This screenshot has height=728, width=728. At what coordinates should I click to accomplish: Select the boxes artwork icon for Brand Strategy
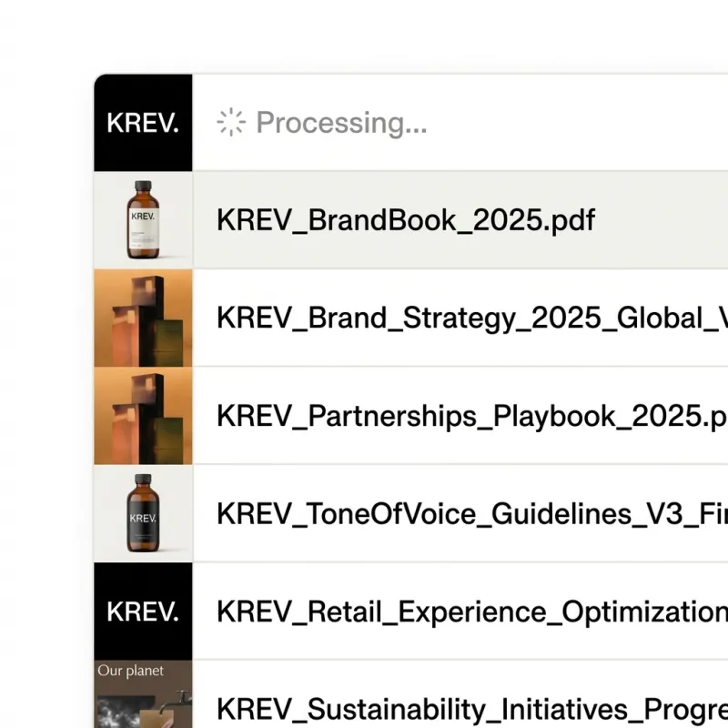(x=143, y=317)
